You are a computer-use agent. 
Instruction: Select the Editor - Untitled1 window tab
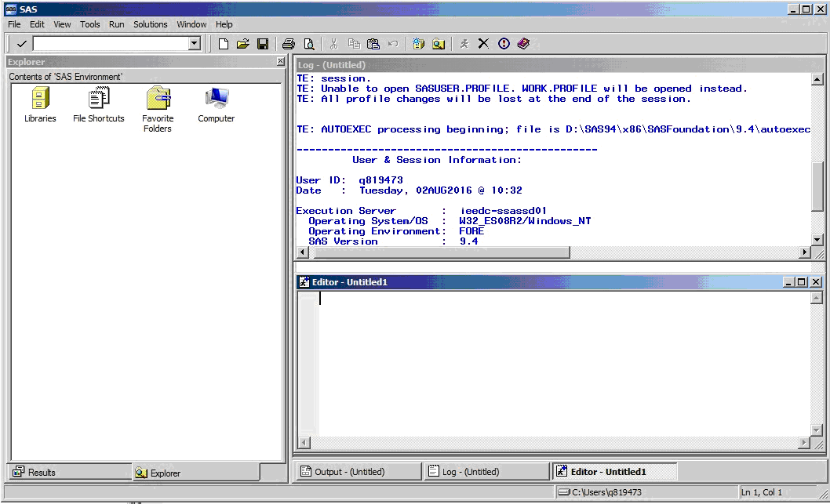614,471
